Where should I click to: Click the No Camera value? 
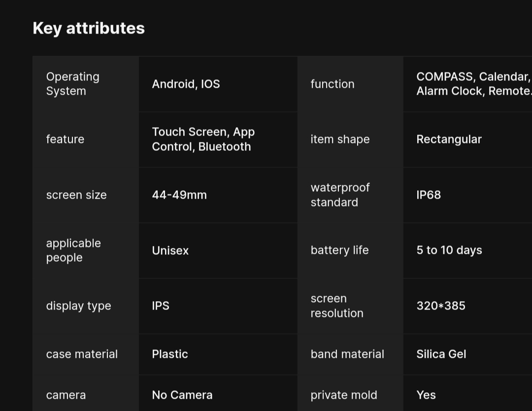pyautogui.click(x=182, y=395)
